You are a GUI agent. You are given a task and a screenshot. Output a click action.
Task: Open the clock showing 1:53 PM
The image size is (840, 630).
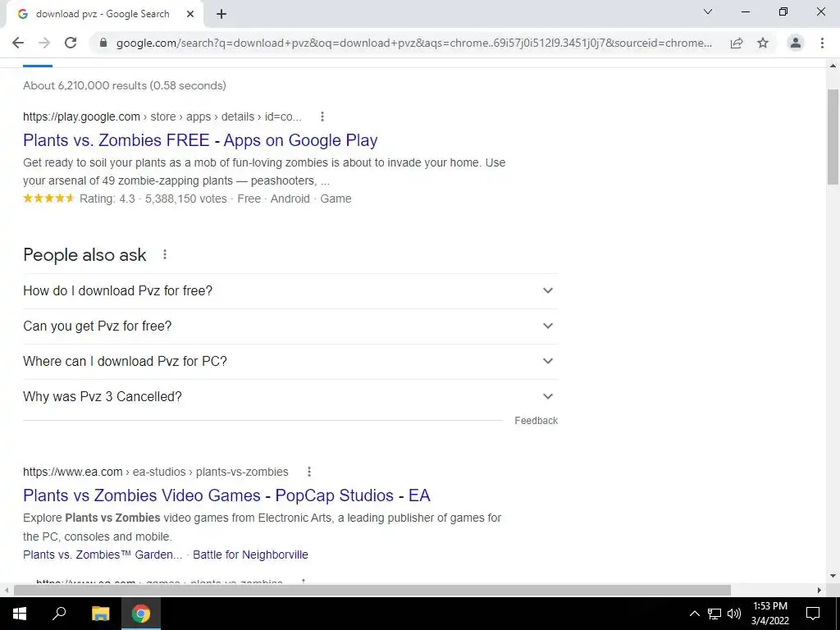(769, 614)
